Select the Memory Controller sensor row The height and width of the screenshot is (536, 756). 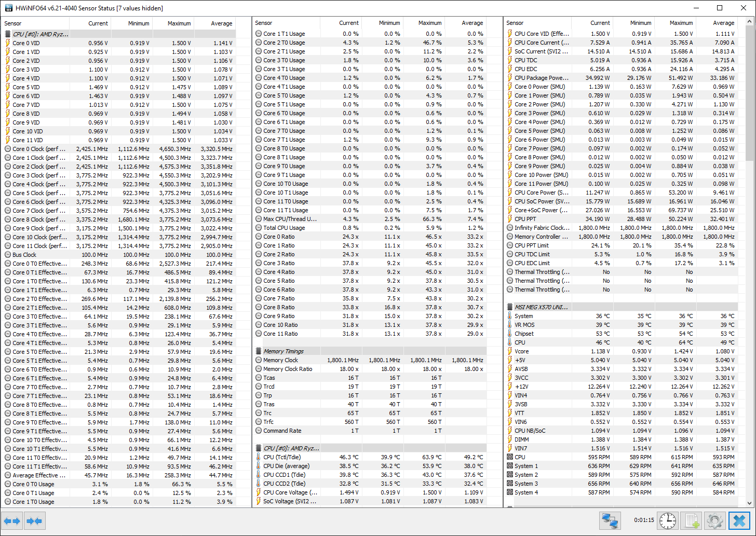[x=622, y=237]
